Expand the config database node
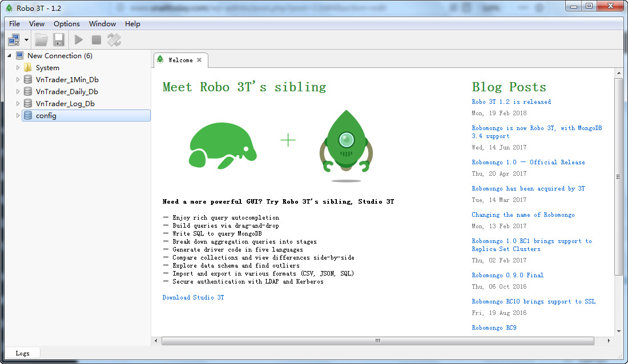This screenshot has width=628, height=364. tap(18, 116)
